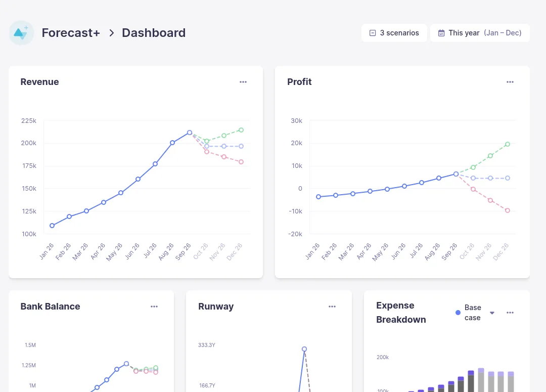The image size is (546, 392).
Task: Select the Sep 26 point on Profit chart
Action: pyautogui.click(x=456, y=174)
